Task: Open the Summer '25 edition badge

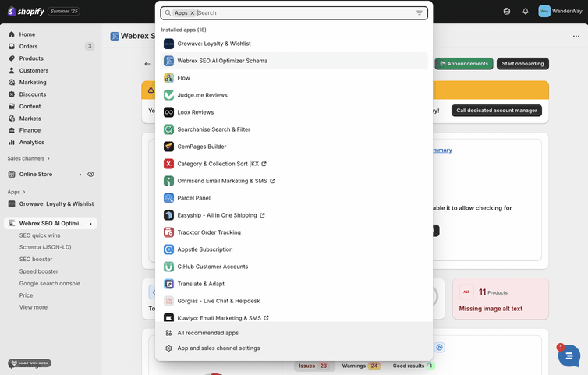Action: tap(64, 11)
